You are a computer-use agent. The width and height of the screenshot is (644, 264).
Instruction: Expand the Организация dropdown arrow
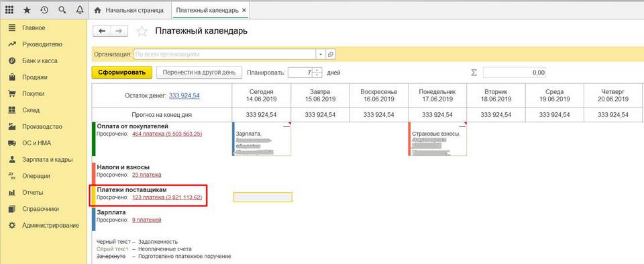(321, 54)
